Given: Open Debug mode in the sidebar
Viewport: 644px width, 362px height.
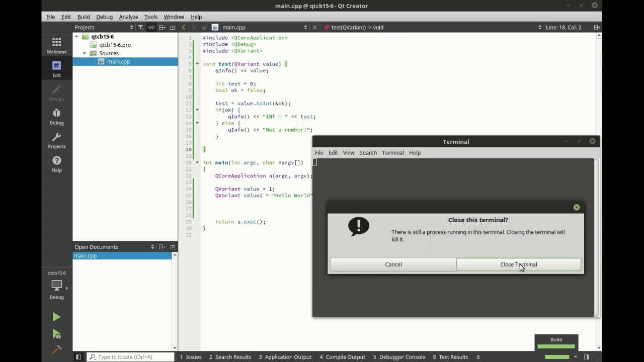Looking at the screenshot, I should click(x=56, y=116).
